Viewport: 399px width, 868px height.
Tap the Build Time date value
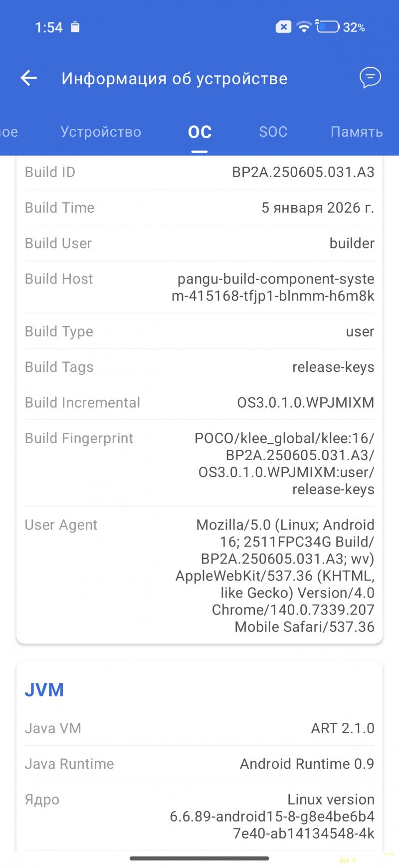click(317, 208)
